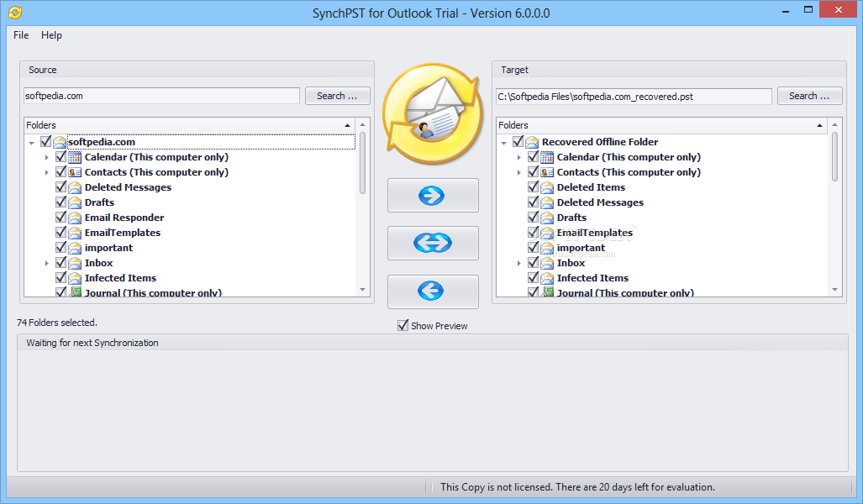The height and width of the screenshot is (504, 863).
Task: Click Infected Items folder icon in Target
Action: click(547, 278)
